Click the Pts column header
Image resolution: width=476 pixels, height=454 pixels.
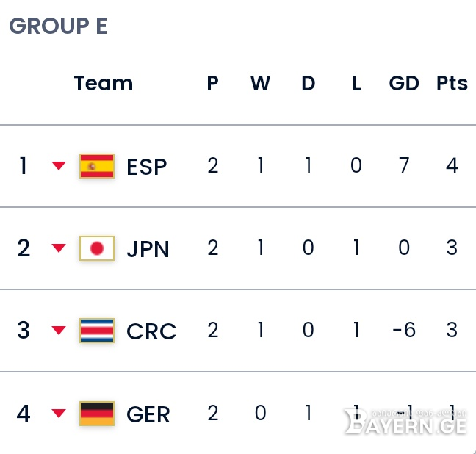tap(452, 83)
